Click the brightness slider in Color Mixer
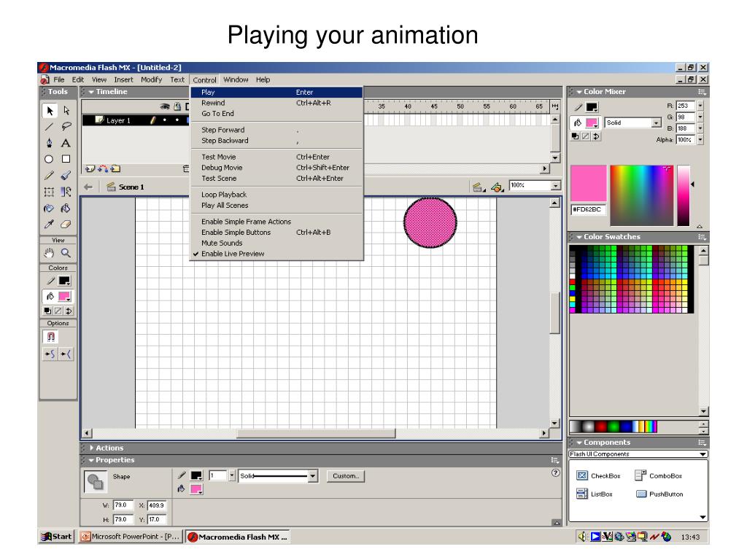747x560 pixels. tap(684, 195)
